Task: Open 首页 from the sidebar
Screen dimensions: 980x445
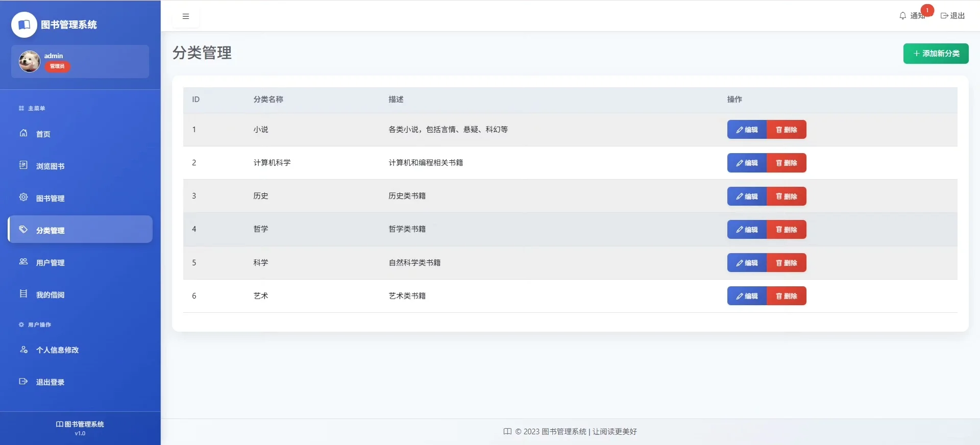Action: (80, 134)
